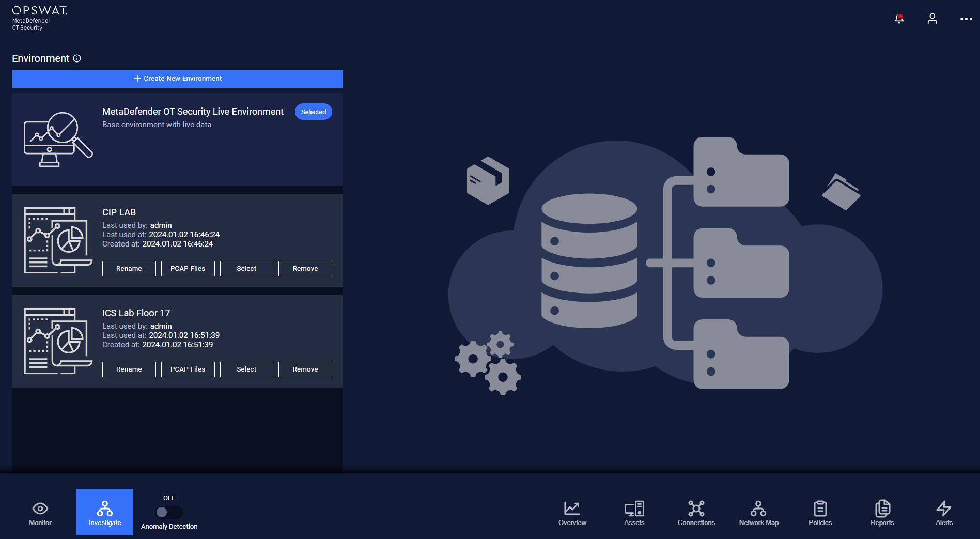Image resolution: width=980 pixels, height=539 pixels.
Task: Toggle the Anomaly Detection switch
Action: click(169, 512)
